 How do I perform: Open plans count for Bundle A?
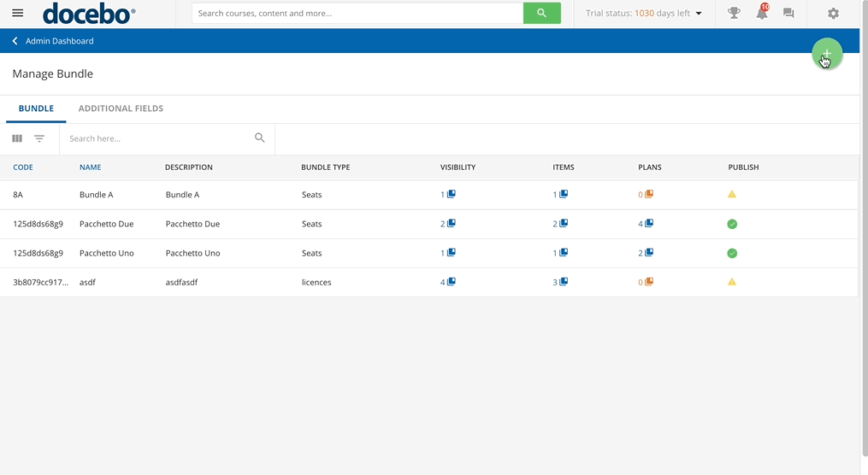(646, 195)
